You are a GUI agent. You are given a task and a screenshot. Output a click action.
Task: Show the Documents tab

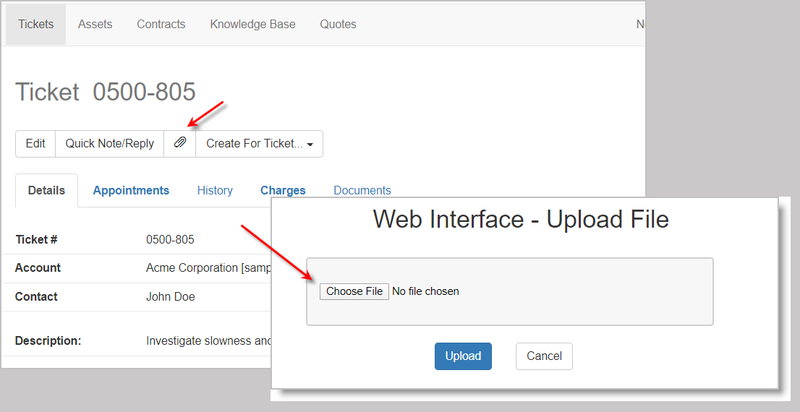[362, 190]
